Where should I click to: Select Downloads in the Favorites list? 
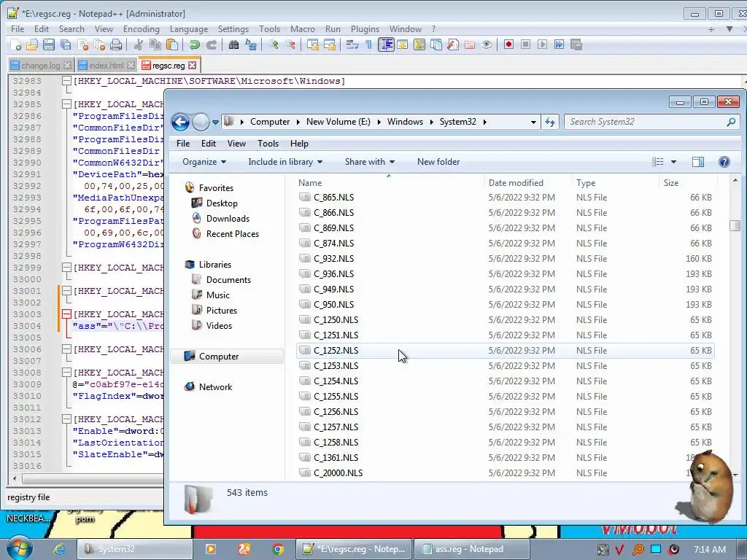(x=228, y=219)
